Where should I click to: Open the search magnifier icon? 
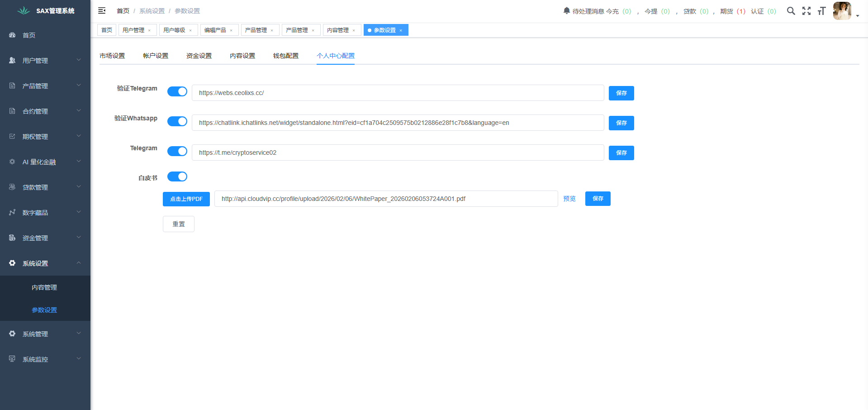pos(791,11)
